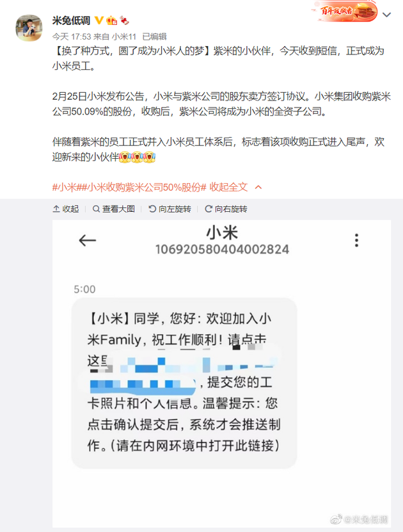403x532 pixels.
Task: Click the 米兔低调 username
Action: [x=71, y=20]
